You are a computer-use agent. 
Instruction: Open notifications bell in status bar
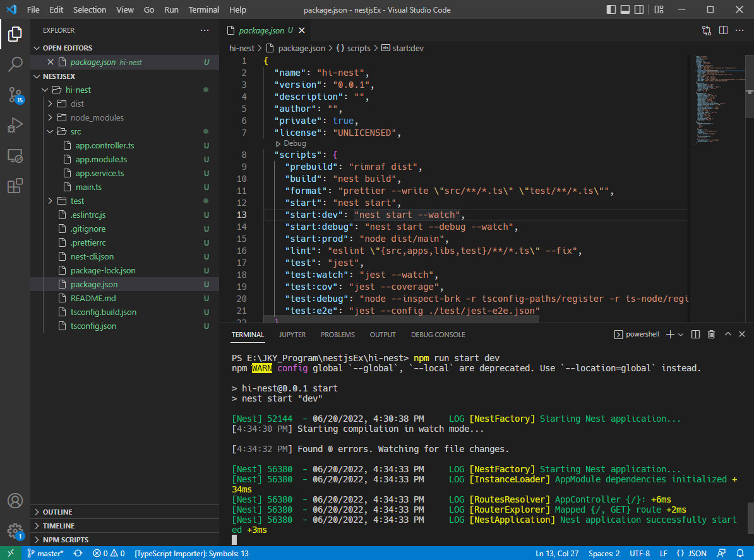740,553
